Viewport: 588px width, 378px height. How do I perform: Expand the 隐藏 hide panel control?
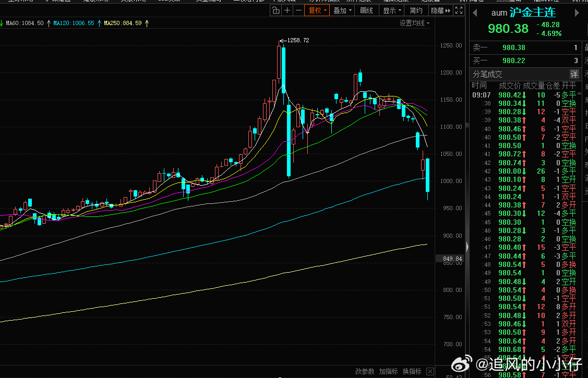click(x=440, y=10)
